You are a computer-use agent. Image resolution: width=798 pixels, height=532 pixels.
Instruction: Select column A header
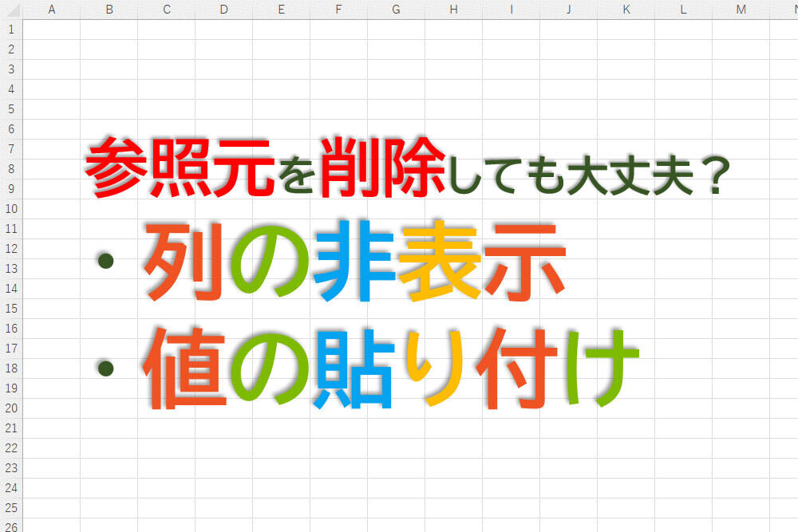pyautogui.click(x=52, y=10)
